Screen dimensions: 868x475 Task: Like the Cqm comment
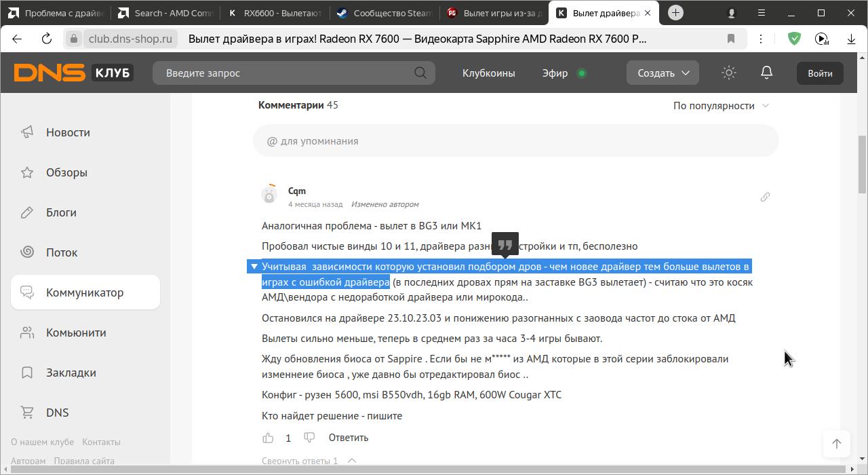(x=269, y=438)
